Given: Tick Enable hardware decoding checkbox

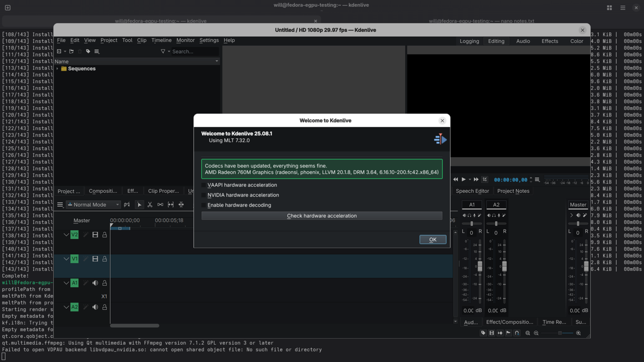Looking at the screenshot, I should pos(204,205).
